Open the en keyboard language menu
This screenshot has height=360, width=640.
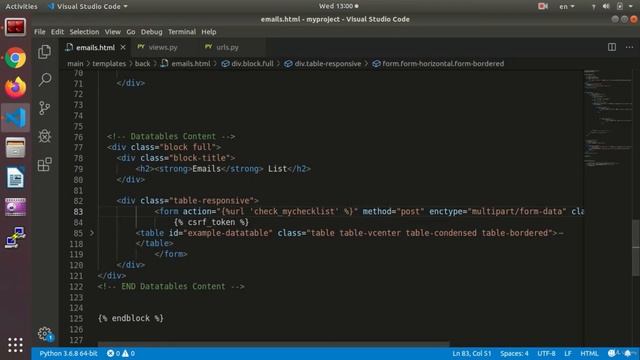point(567,7)
